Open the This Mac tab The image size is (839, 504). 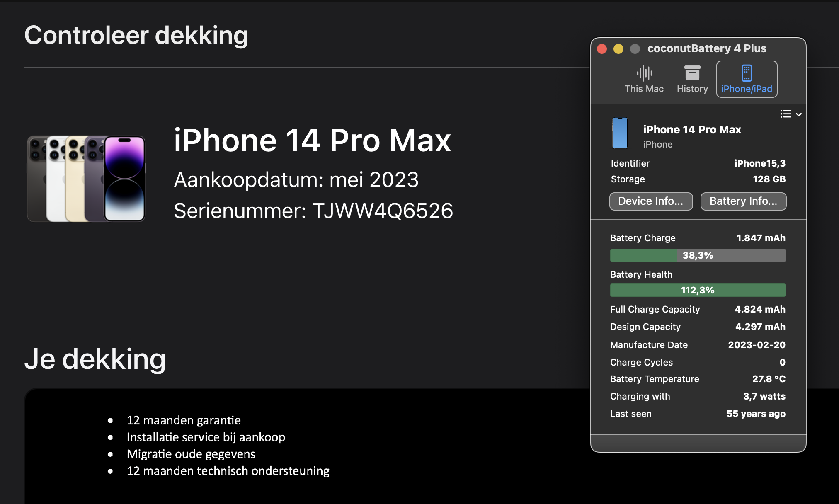(644, 79)
